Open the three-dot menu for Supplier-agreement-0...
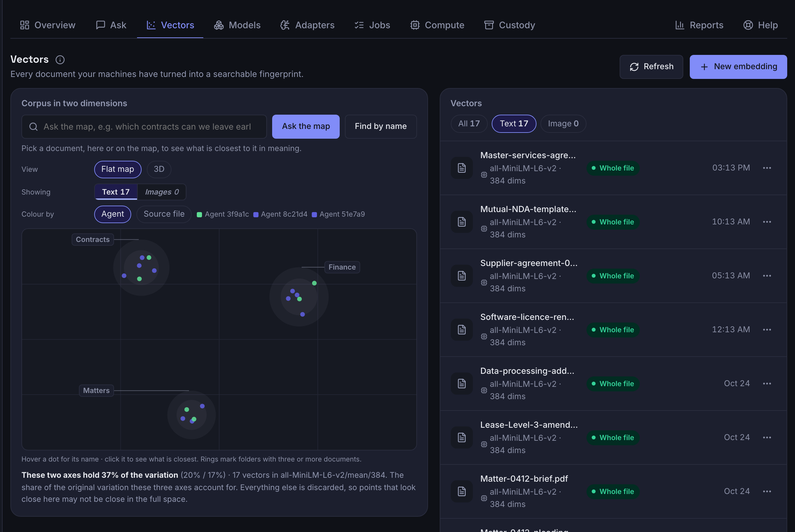795x532 pixels. [767, 276]
